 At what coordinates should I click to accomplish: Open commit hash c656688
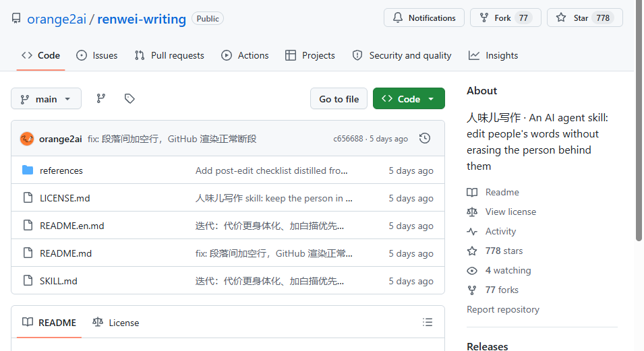point(348,139)
